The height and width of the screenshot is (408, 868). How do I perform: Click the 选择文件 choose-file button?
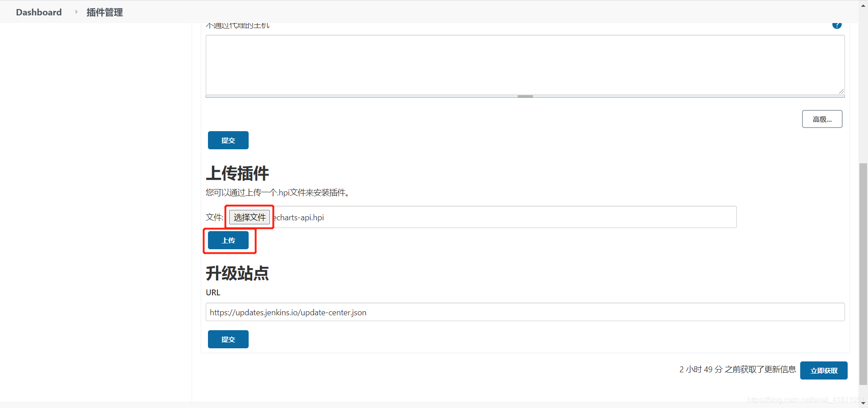point(250,217)
